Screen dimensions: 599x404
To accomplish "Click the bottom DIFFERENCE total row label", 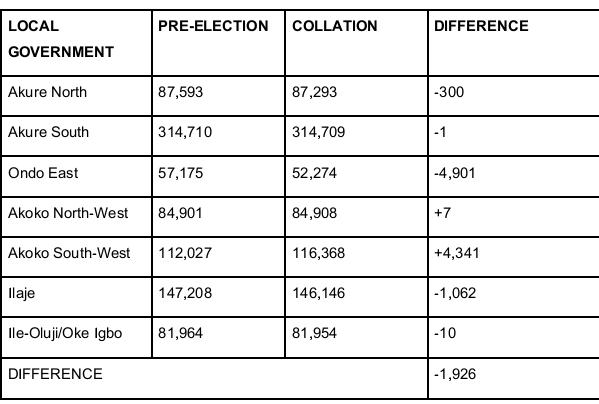I will point(55,374).
